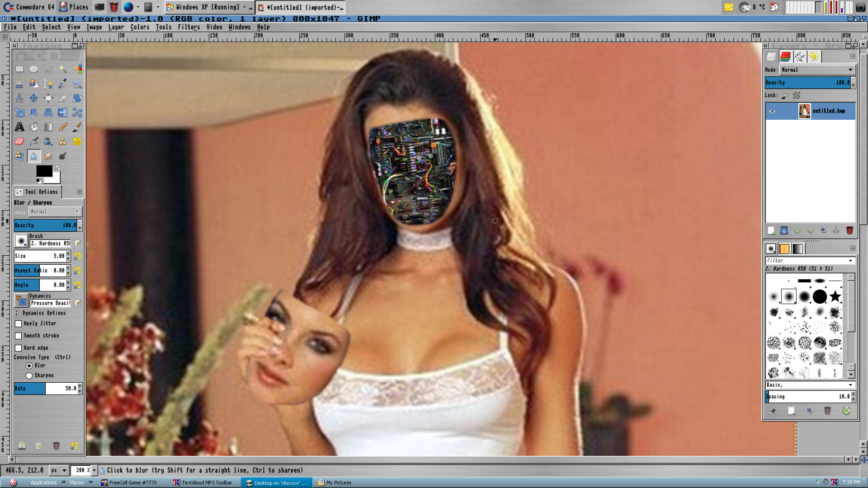Expand the Dynamics Options section
The width and height of the screenshot is (868, 488).
click(18, 313)
